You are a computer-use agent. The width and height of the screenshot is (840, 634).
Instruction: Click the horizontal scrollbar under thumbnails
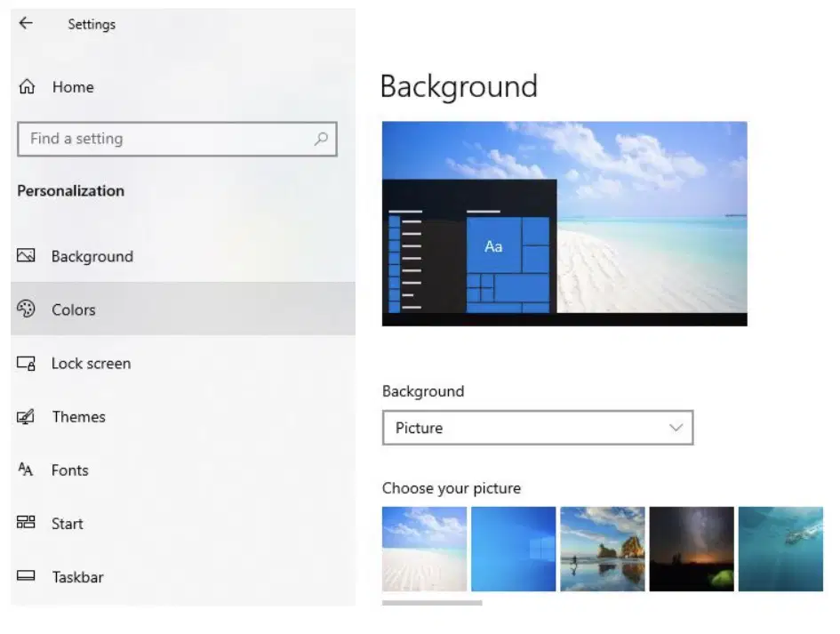432,603
